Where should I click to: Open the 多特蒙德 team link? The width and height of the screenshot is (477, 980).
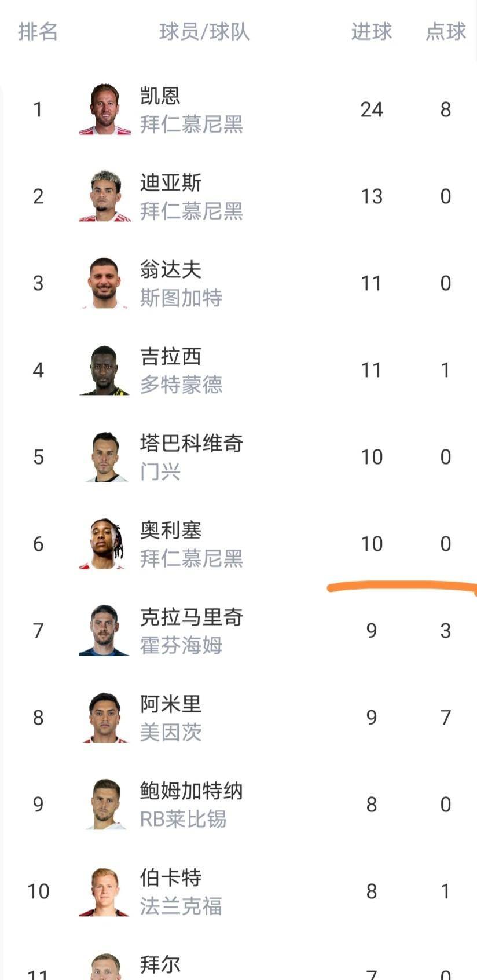click(x=181, y=385)
